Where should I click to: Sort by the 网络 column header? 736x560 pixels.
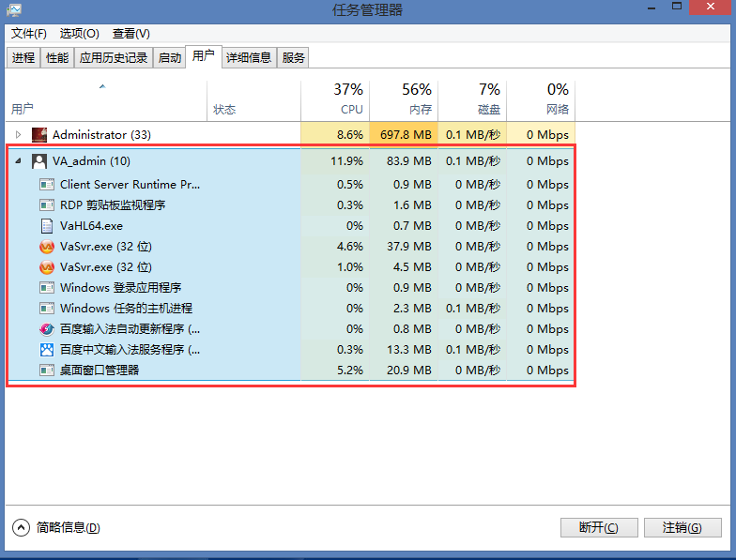pos(541,101)
